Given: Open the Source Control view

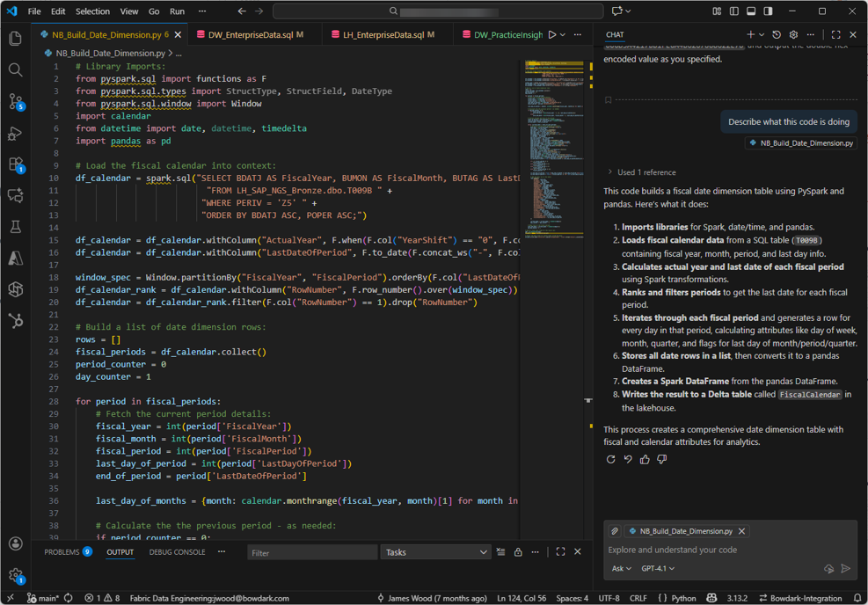Looking at the screenshot, I should click(x=15, y=102).
